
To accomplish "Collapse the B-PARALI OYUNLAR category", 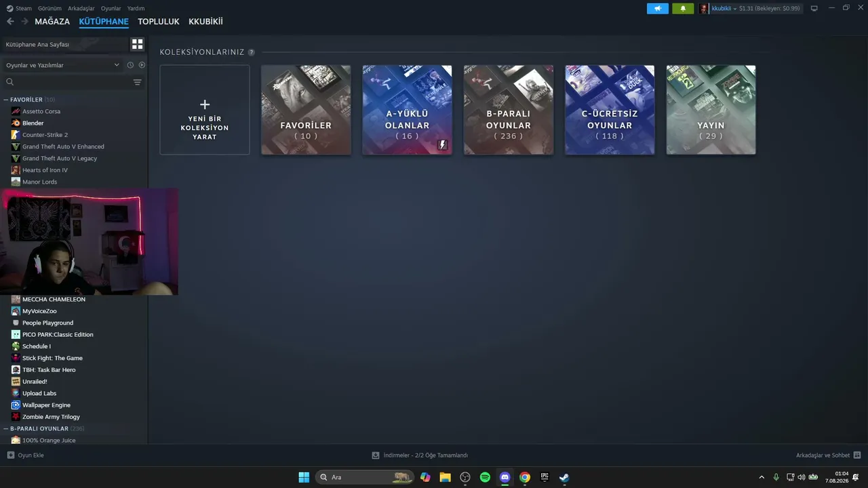I will click(6, 428).
